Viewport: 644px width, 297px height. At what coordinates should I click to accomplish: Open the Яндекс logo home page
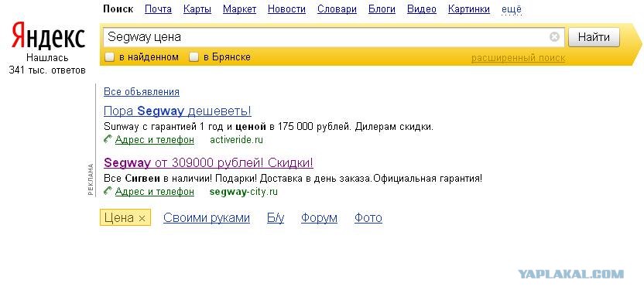(x=48, y=36)
